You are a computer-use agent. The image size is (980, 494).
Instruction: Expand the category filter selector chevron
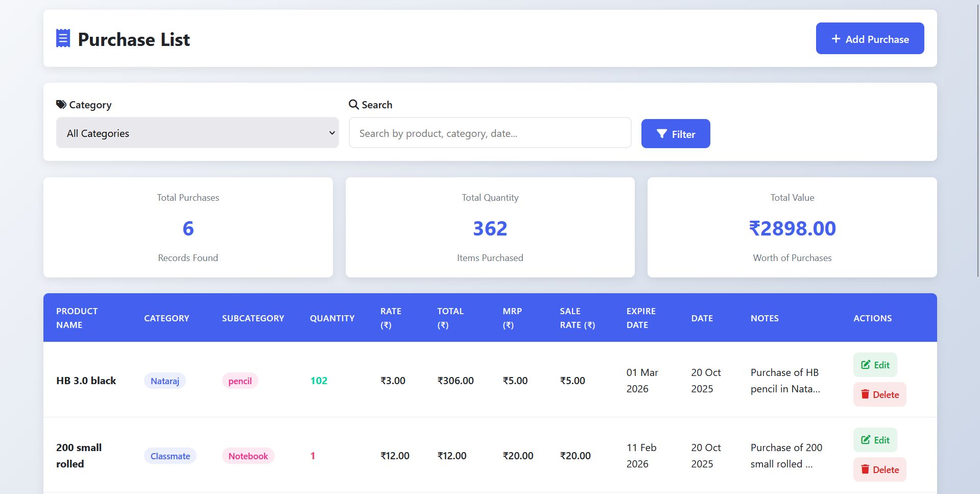(331, 133)
